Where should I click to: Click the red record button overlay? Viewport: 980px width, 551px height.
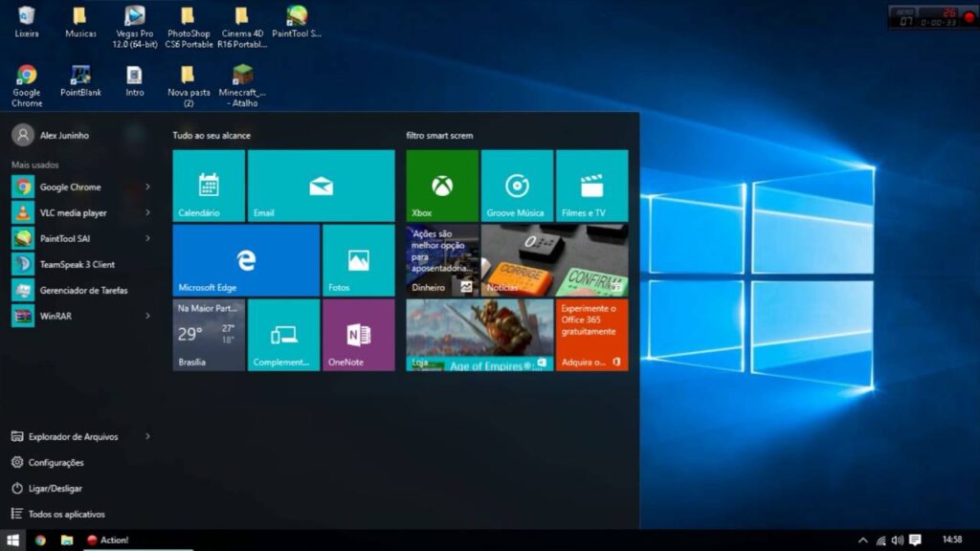pyautogui.click(x=969, y=18)
